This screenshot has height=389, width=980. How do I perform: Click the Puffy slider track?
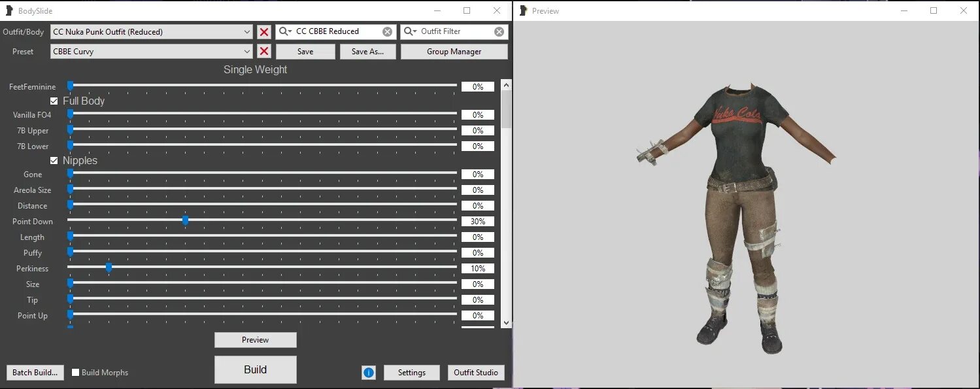pos(262,252)
